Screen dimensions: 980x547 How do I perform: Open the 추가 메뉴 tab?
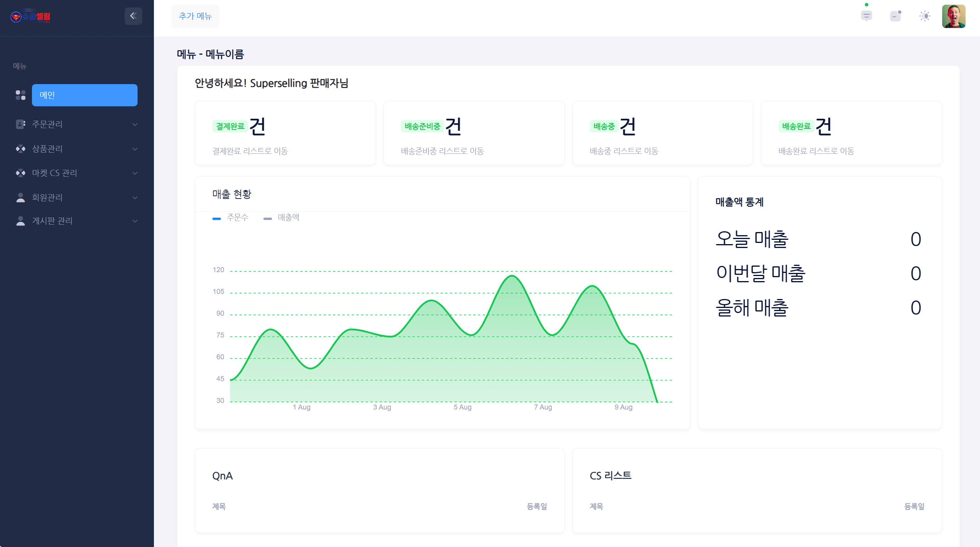[x=195, y=16]
